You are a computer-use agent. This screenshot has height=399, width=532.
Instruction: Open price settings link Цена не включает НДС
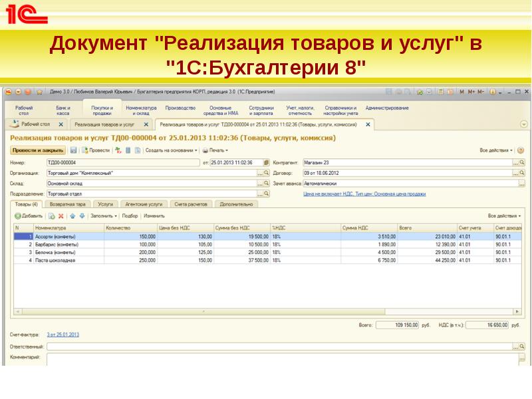coord(364,194)
